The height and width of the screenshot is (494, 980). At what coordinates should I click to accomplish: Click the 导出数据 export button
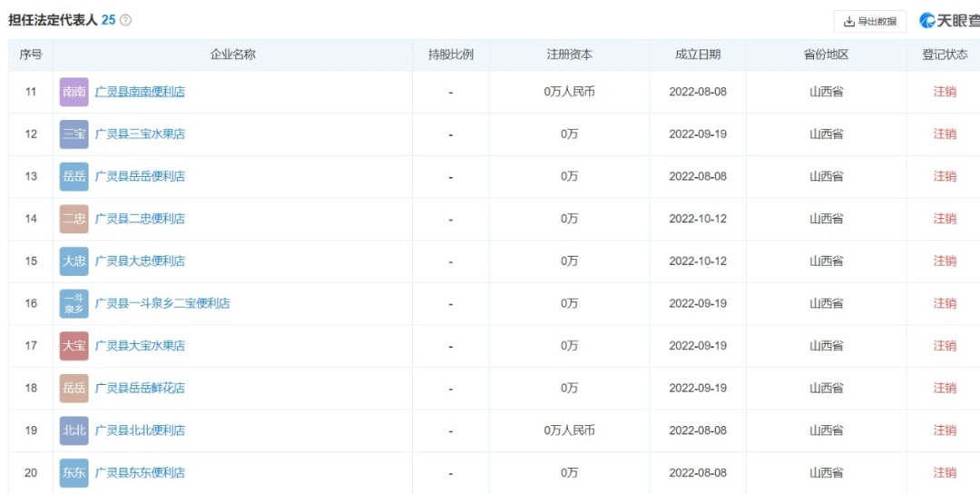(x=869, y=22)
